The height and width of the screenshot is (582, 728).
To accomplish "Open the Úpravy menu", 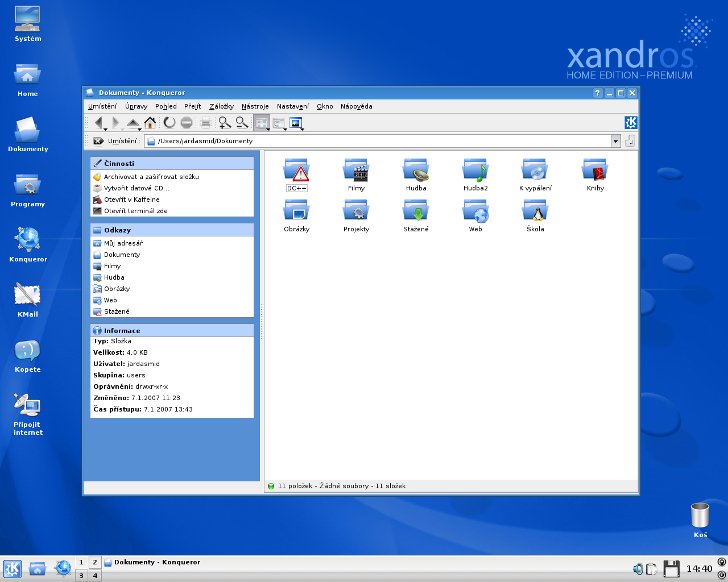I will coord(136,106).
